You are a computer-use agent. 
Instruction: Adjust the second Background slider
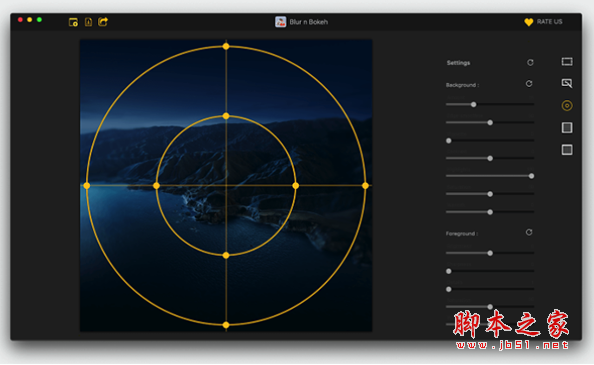click(490, 122)
